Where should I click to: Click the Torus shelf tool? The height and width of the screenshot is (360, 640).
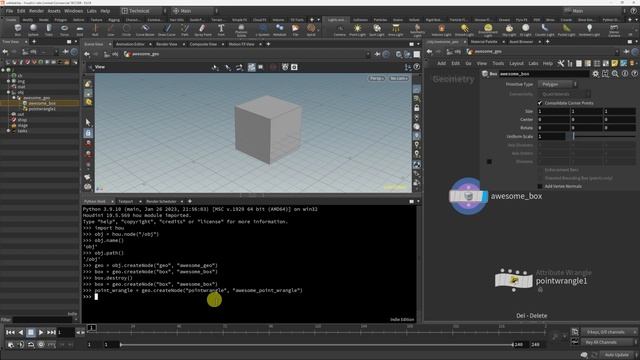64,30
